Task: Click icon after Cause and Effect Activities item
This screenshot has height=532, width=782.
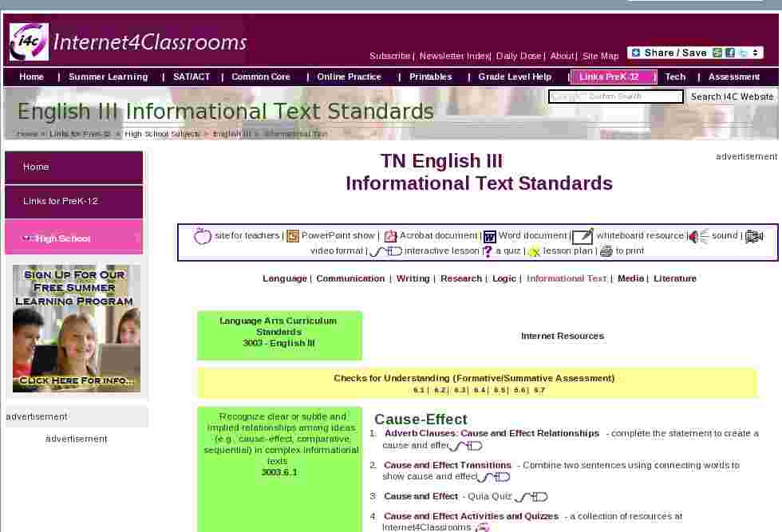Action: pyautogui.click(x=482, y=527)
